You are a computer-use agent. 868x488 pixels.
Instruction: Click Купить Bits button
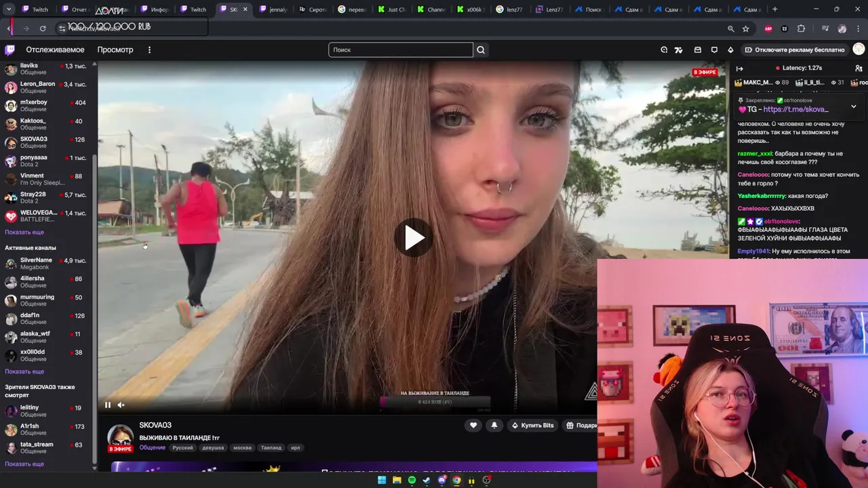click(x=533, y=425)
